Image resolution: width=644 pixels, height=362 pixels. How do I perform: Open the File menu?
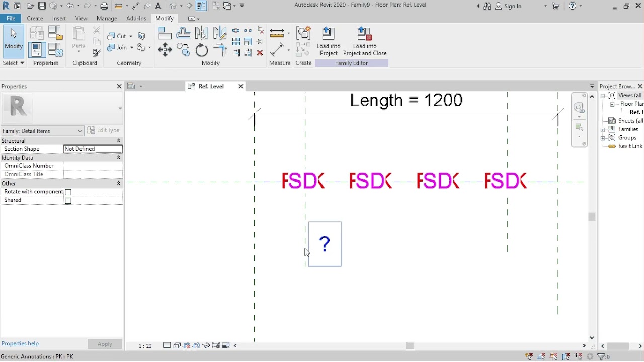point(11,18)
